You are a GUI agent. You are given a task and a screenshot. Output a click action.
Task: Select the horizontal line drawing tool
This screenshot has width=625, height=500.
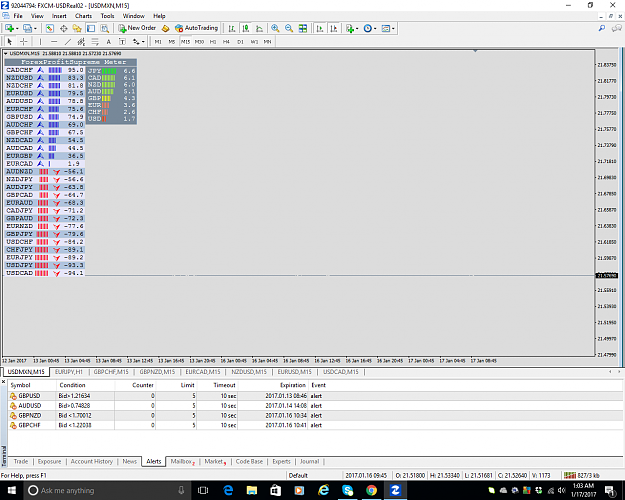54,41
